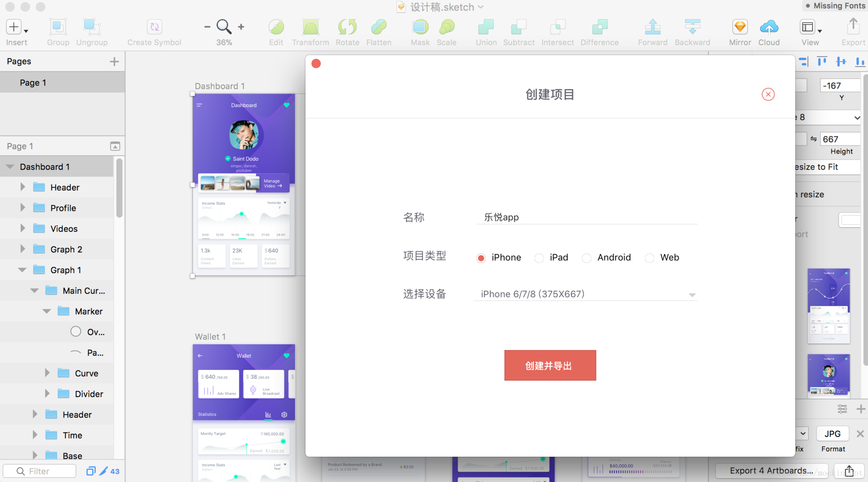Expand the Videos layer group

point(23,229)
